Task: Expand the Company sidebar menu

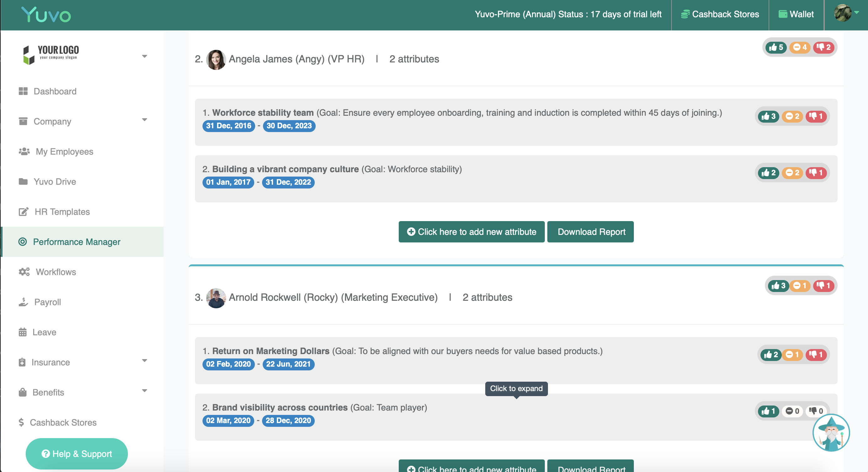Action: [144, 120]
